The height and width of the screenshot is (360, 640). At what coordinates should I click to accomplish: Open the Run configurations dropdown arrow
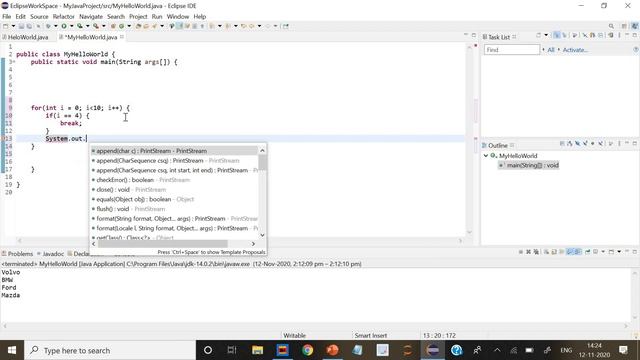[71, 26]
